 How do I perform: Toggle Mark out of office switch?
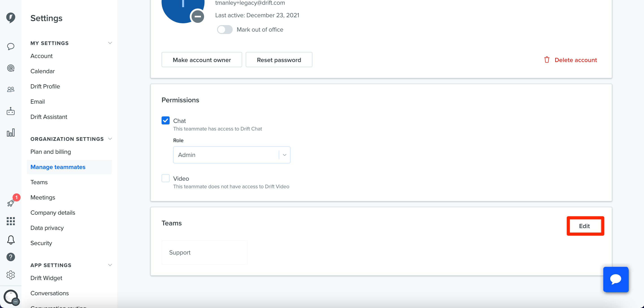pyautogui.click(x=224, y=30)
